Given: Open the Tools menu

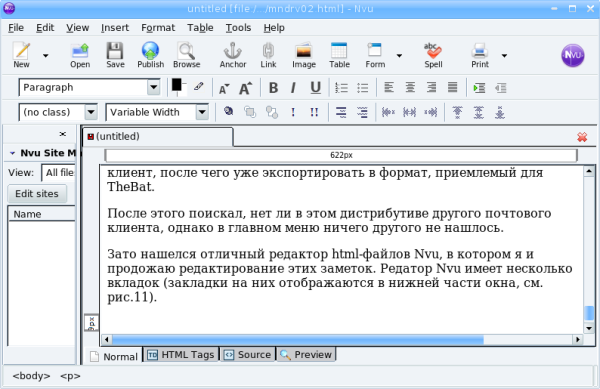Looking at the screenshot, I should (x=238, y=28).
